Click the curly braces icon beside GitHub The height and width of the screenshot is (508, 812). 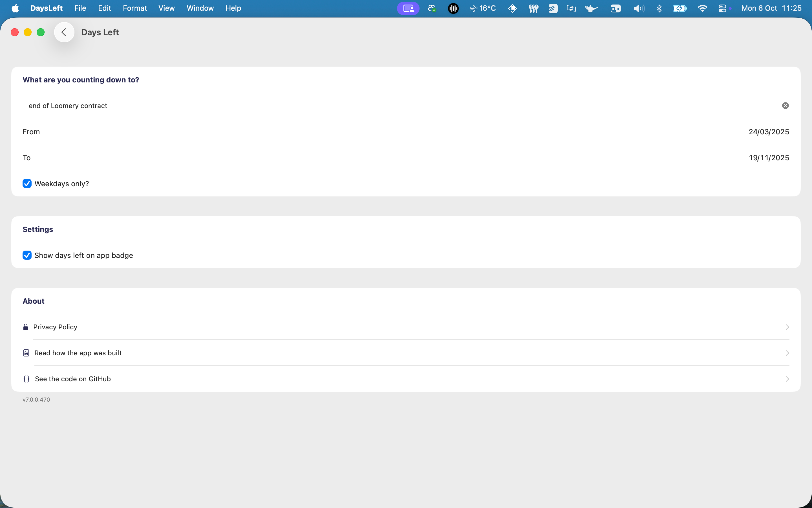[27, 379]
